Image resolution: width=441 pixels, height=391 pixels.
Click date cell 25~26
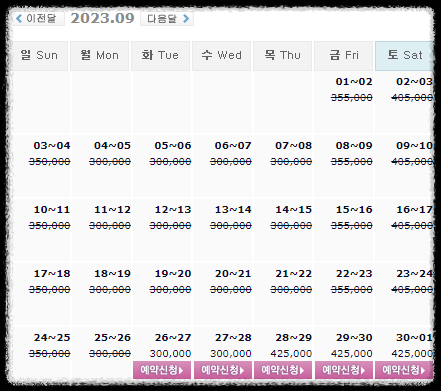click(102, 353)
